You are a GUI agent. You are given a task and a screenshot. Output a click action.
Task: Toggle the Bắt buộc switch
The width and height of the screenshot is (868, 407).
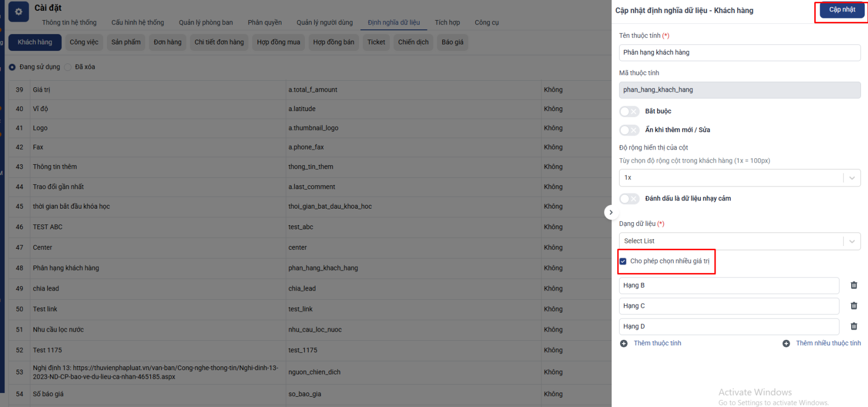[x=629, y=112]
